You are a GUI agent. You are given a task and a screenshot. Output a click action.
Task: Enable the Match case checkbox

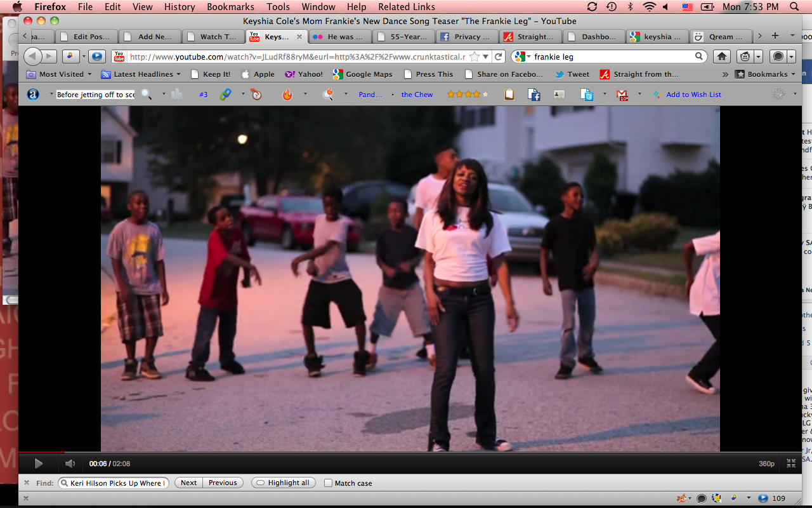[328, 483]
